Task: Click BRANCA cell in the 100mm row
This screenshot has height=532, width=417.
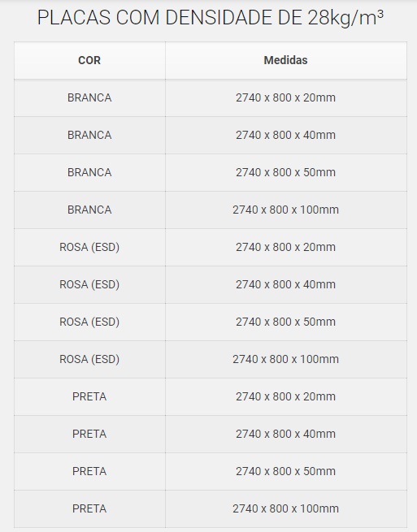Action: click(89, 210)
